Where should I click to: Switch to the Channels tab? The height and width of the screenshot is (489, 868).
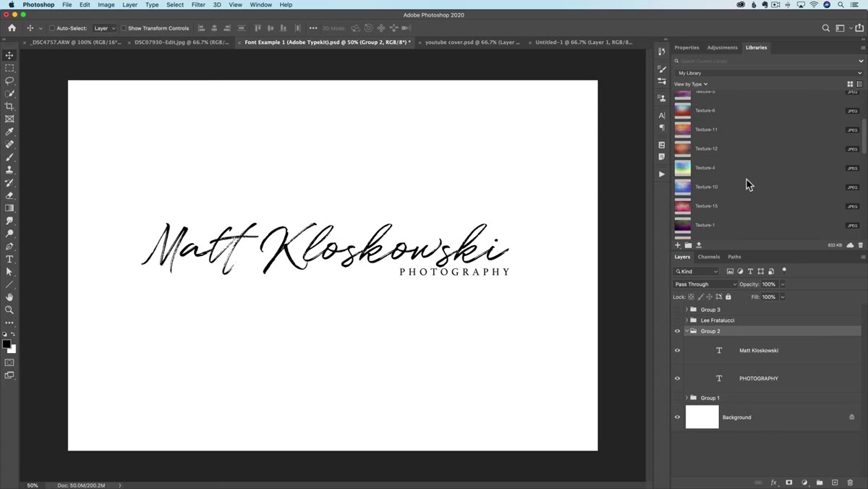pyautogui.click(x=709, y=257)
